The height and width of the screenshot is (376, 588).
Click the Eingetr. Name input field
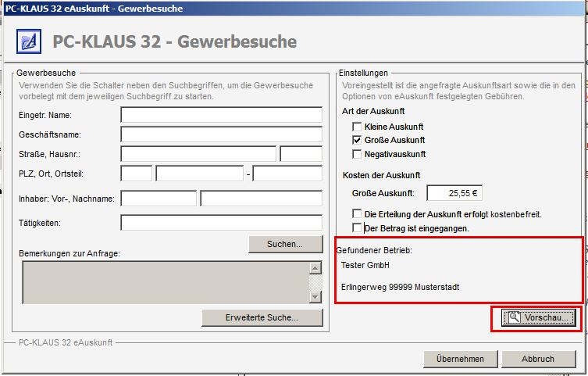(x=221, y=115)
